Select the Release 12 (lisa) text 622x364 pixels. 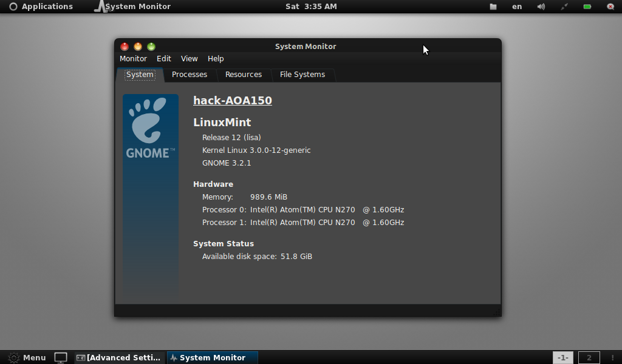[231, 138]
